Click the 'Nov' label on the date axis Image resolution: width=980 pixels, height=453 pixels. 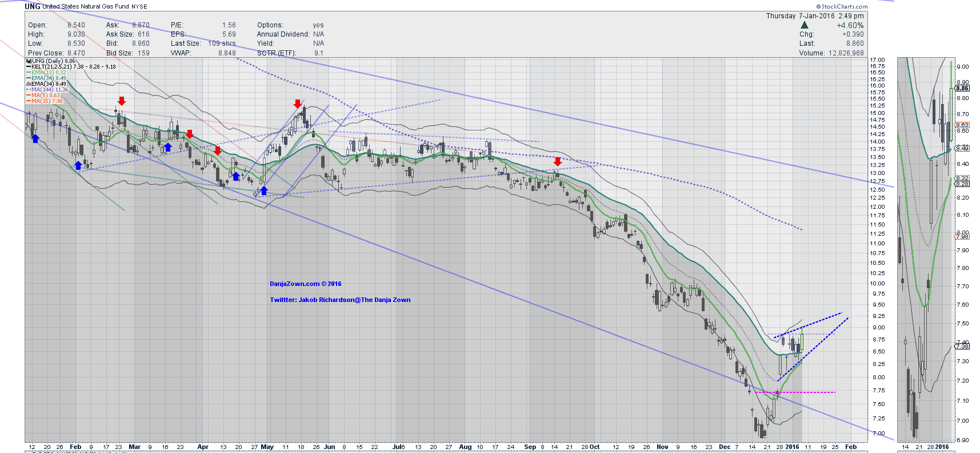click(662, 447)
